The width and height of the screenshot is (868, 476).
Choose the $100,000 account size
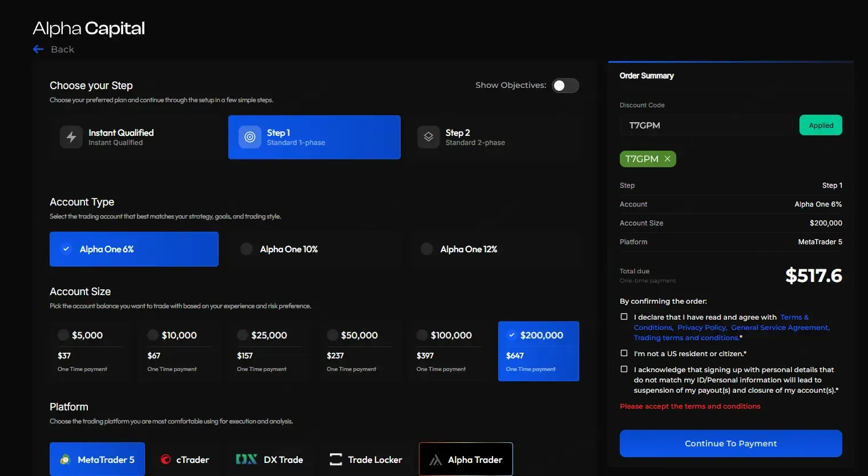tap(449, 351)
